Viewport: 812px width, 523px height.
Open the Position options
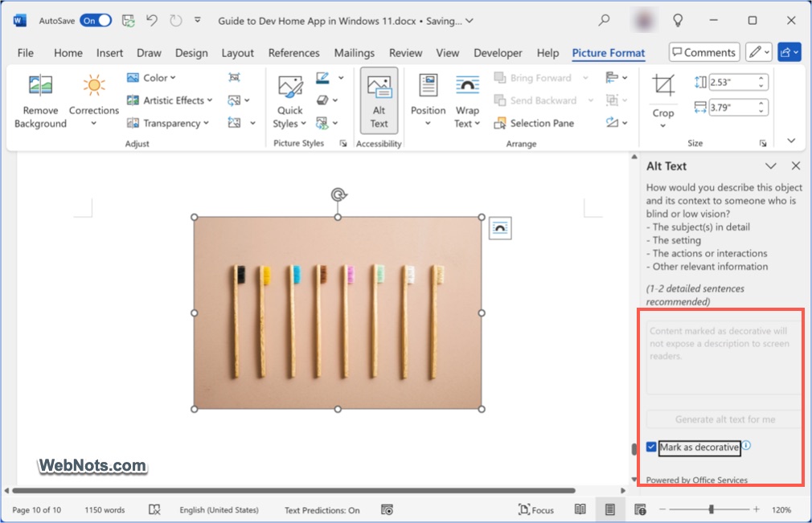[x=428, y=100]
